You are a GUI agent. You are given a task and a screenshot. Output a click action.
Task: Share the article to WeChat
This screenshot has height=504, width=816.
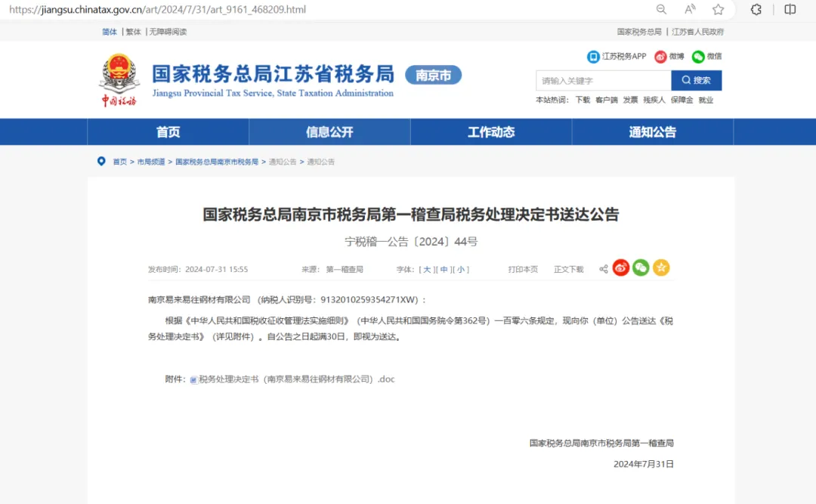pos(641,267)
